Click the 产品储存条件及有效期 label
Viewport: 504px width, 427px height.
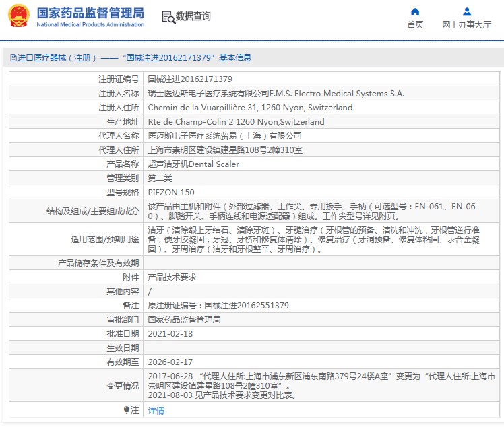pos(98,263)
